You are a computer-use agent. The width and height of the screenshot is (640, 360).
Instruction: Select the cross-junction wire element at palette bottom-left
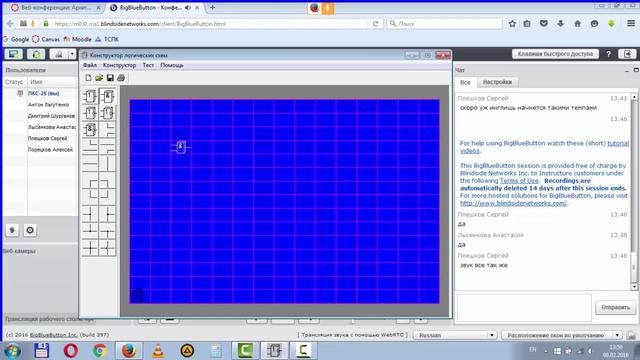click(90, 247)
